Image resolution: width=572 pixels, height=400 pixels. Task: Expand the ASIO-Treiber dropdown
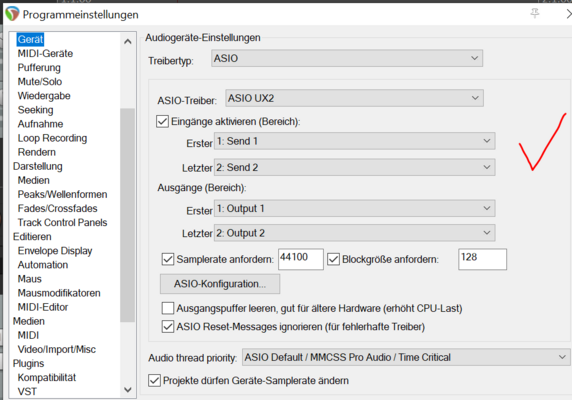(x=355, y=98)
